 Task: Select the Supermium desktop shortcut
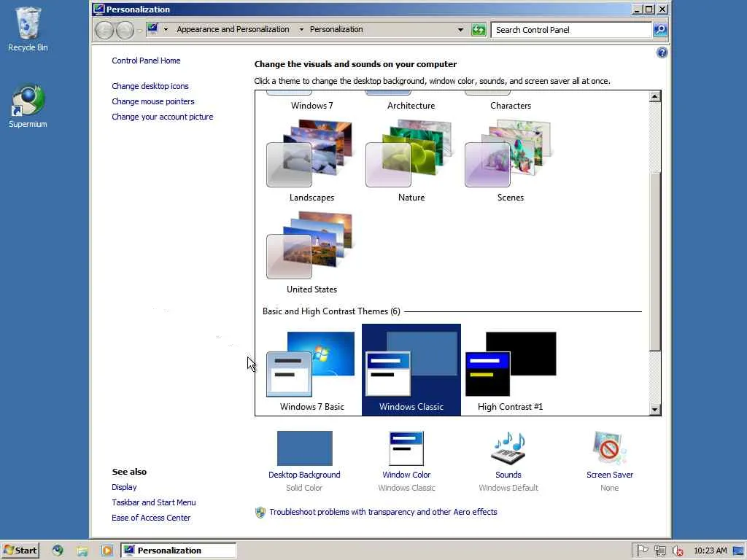point(28,106)
